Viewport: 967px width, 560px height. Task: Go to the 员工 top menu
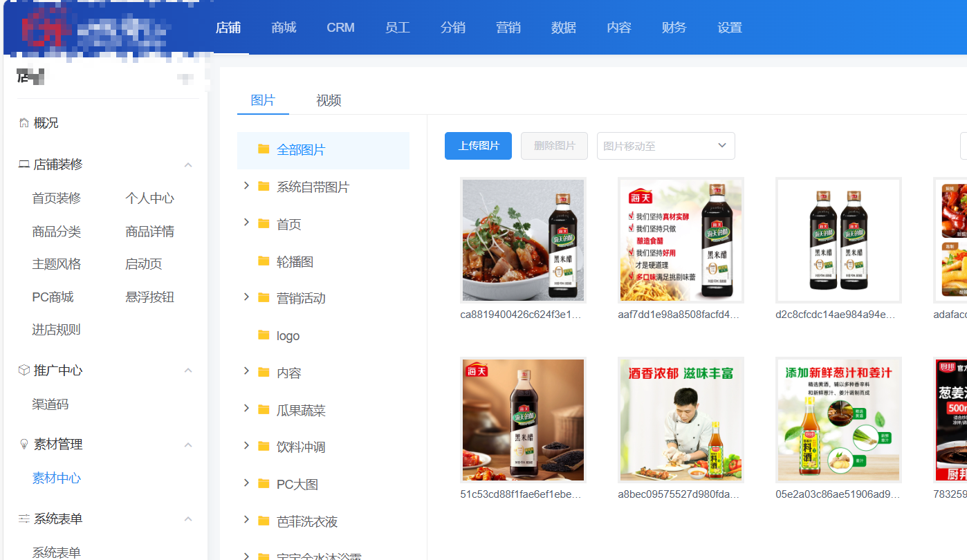(x=398, y=28)
